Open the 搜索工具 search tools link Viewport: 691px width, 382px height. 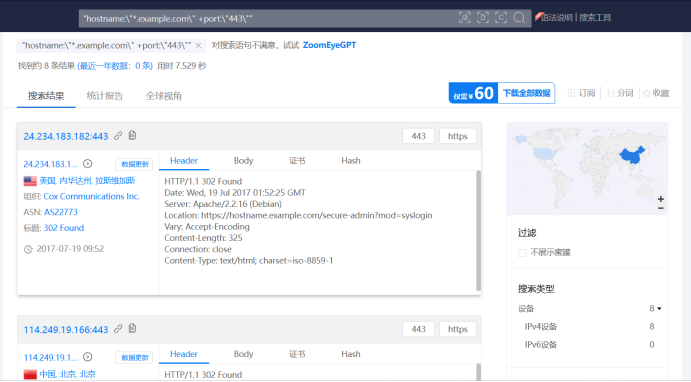click(595, 18)
